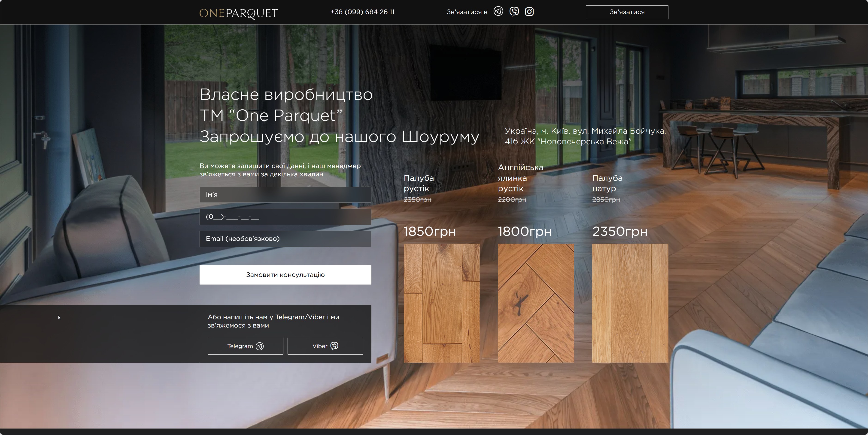Open the Палуба натур wood thumbnail
Viewport: 868px width, 435px height.
coord(630,303)
